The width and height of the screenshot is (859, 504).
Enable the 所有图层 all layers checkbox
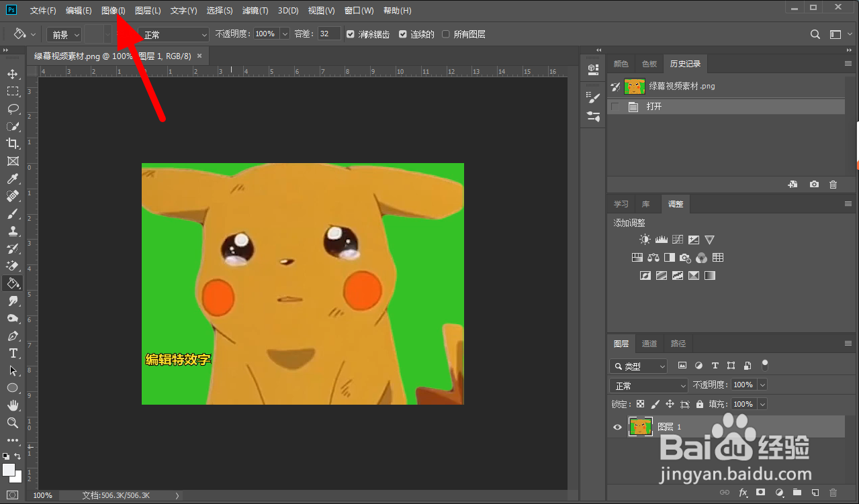(446, 34)
